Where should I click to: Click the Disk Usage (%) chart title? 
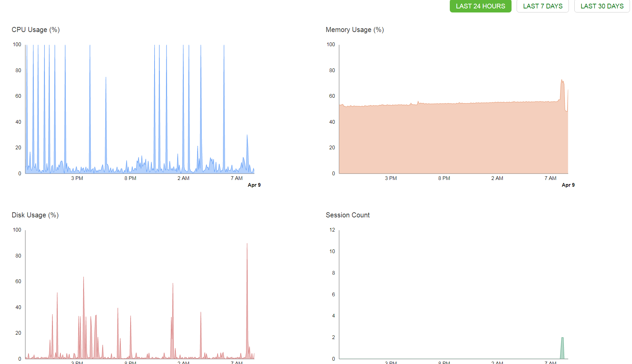(35, 215)
